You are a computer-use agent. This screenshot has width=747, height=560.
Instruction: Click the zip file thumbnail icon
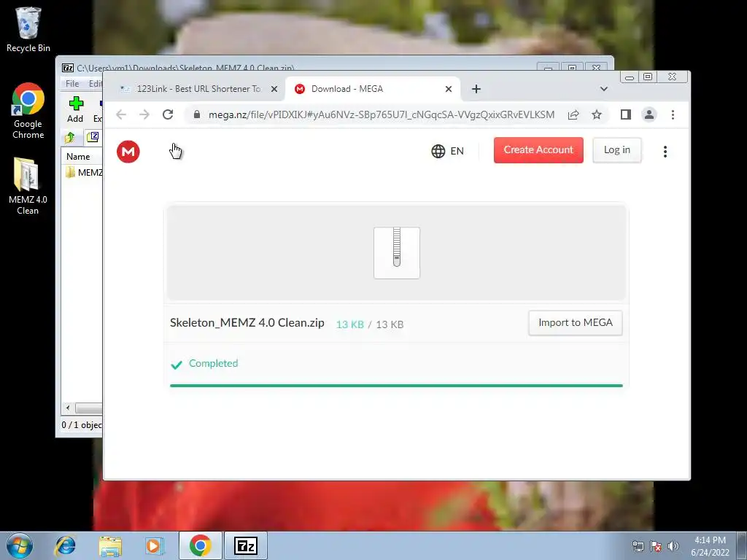tap(397, 253)
